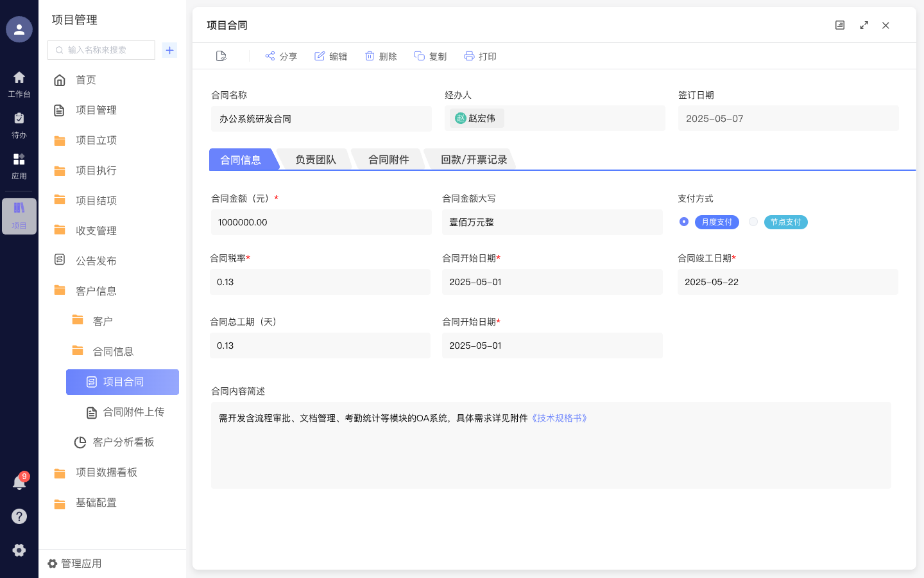Print the contract using 打印
Screen dimensions: 924x578
tap(481, 56)
